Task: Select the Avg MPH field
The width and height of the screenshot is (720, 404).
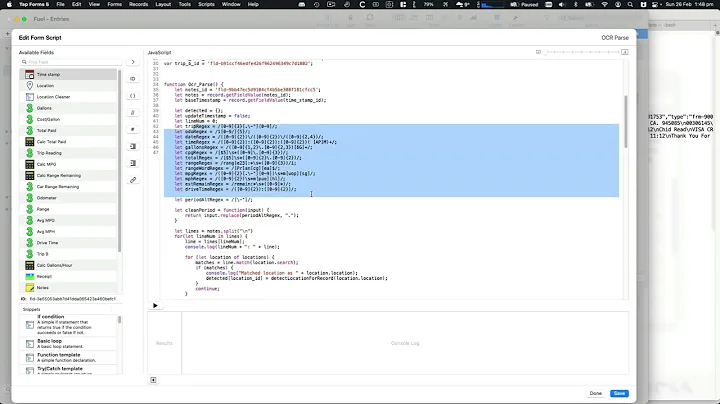Action: click(69, 231)
